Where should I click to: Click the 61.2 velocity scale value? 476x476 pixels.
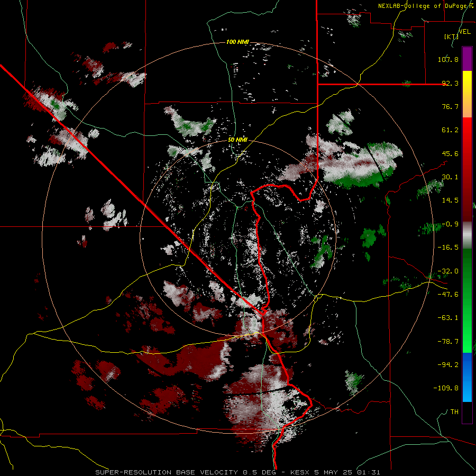click(x=450, y=130)
